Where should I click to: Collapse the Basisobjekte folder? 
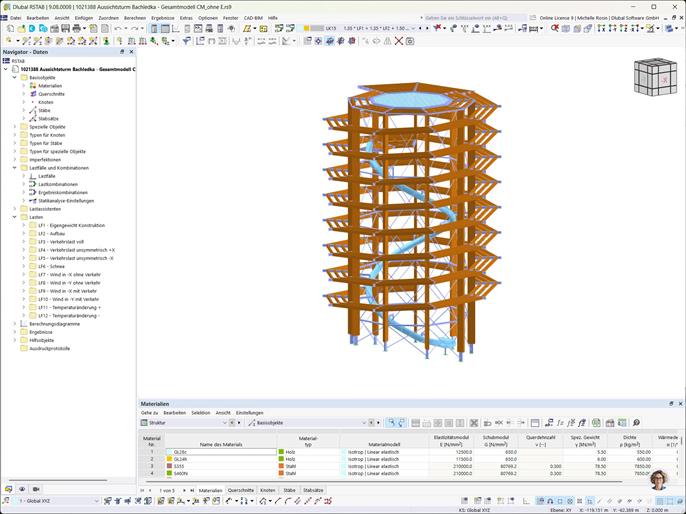(x=14, y=77)
